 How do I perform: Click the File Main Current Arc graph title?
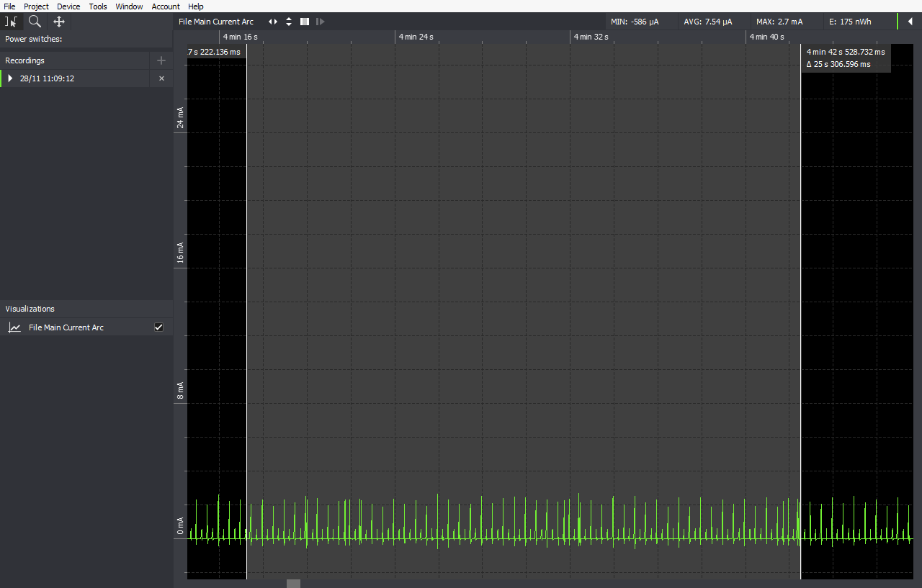pos(216,22)
